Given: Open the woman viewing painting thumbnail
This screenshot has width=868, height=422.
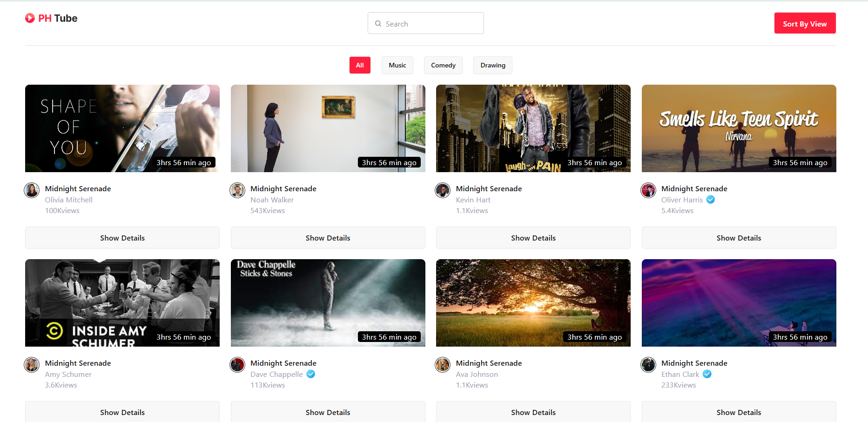Looking at the screenshot, I should pyautogui.click(x=328, y=128).
